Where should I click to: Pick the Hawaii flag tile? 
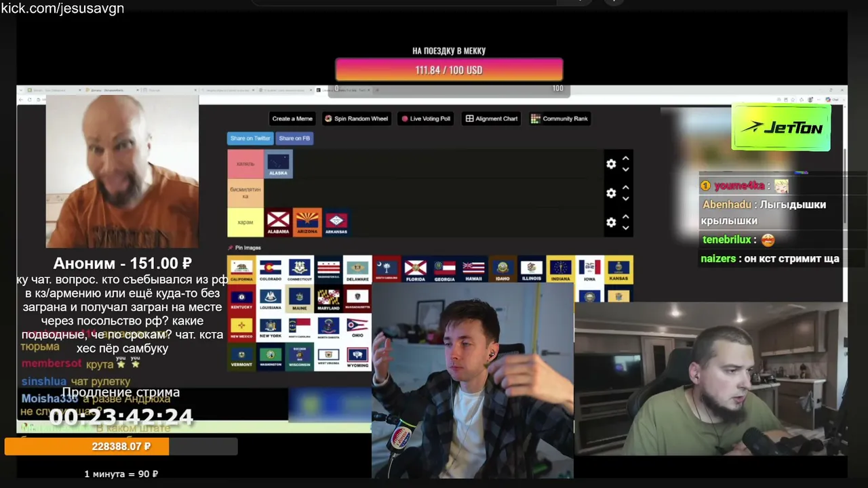tap(474, 270)
